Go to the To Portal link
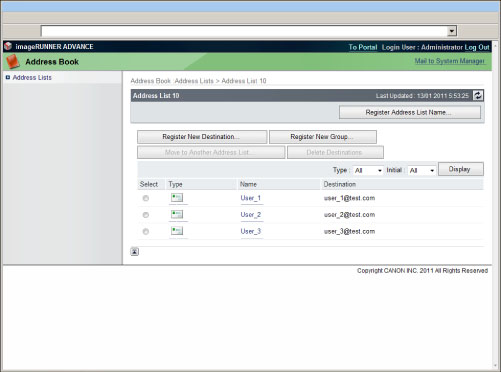Screen dimensions: 501x372 (x=363, y=47)
